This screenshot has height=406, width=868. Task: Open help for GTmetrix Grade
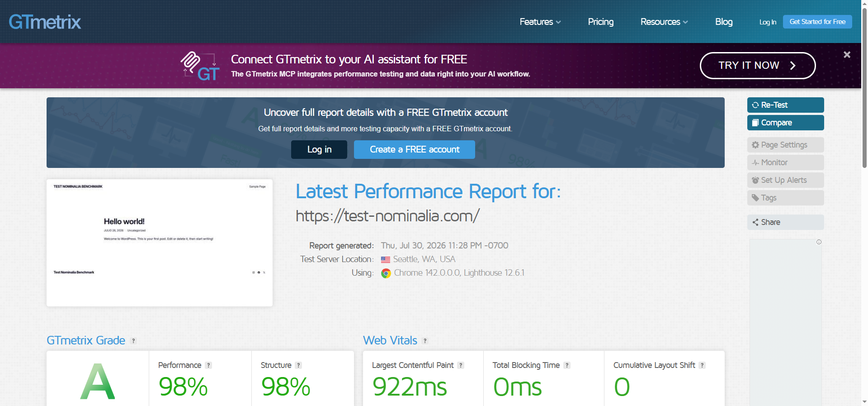click(x=133, y=341)
